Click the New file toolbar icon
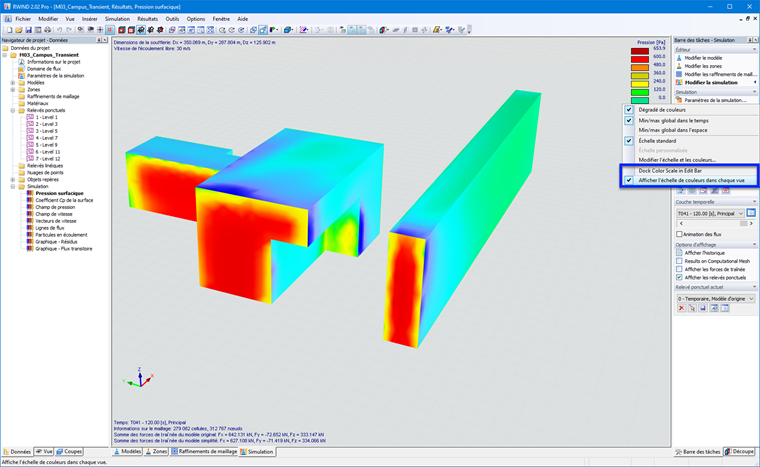 [x=9, y=30]
